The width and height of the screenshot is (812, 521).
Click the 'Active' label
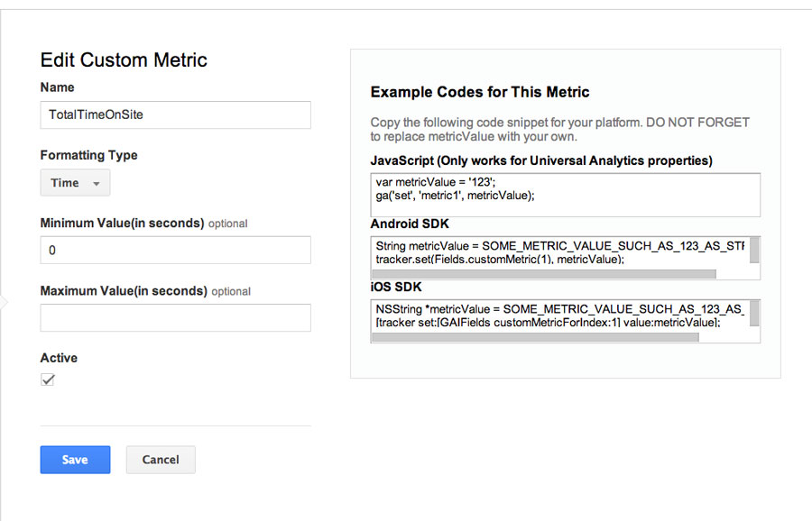click(x=59, y=358)
